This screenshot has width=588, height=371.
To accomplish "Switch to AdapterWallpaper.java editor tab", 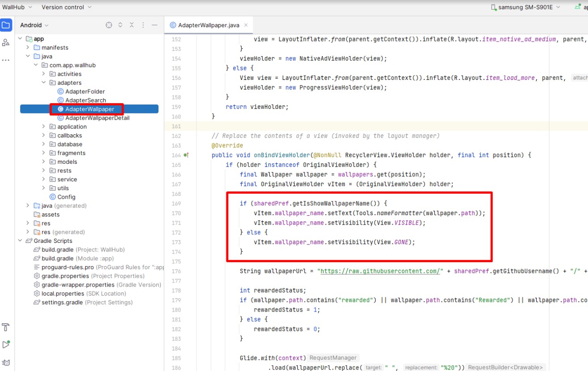I will click(209, 25).
